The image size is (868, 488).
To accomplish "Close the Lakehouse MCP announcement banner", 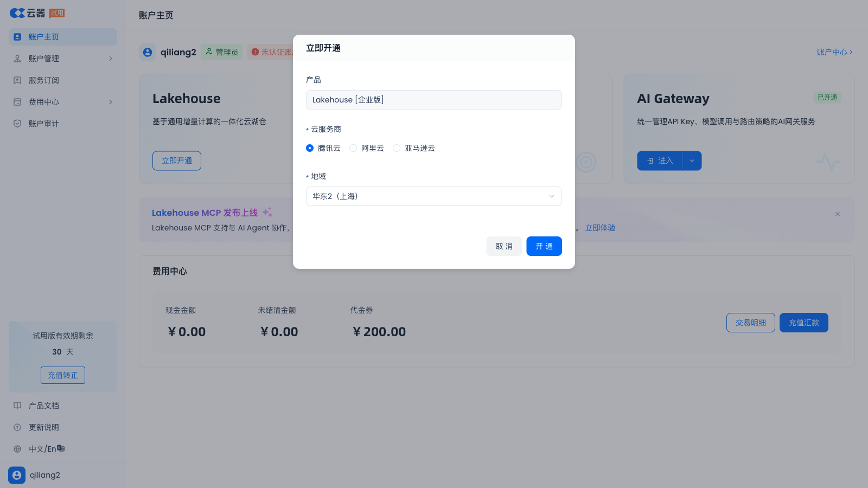I will (x=838, y=214).
